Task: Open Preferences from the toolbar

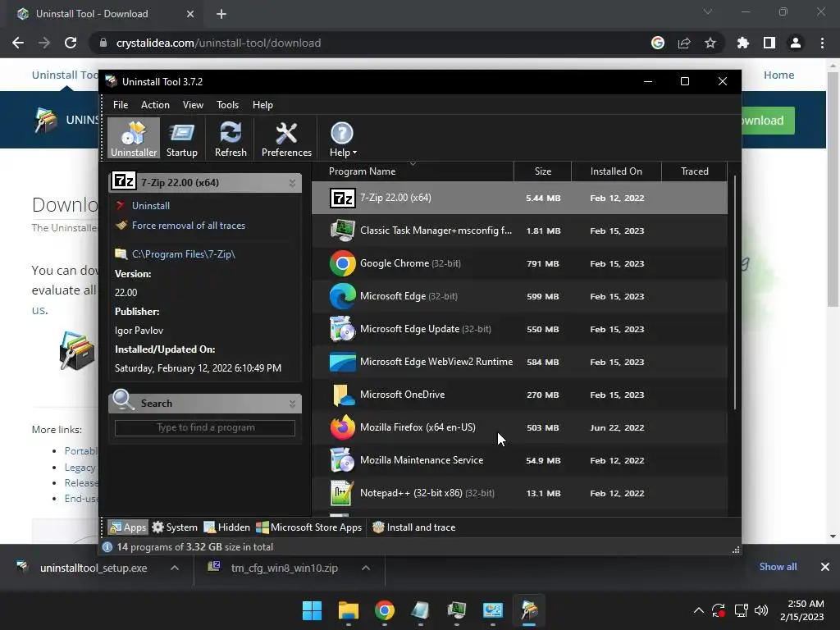Action: 286,139
